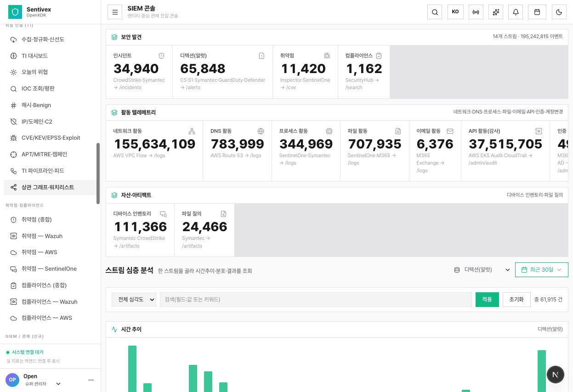Open the search icon in the top bar

click(435, 12)
